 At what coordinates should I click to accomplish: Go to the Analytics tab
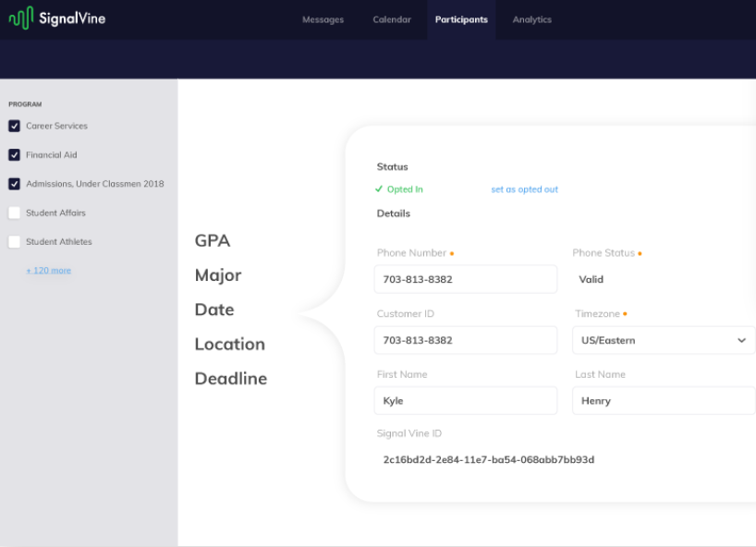pos(531,18)
